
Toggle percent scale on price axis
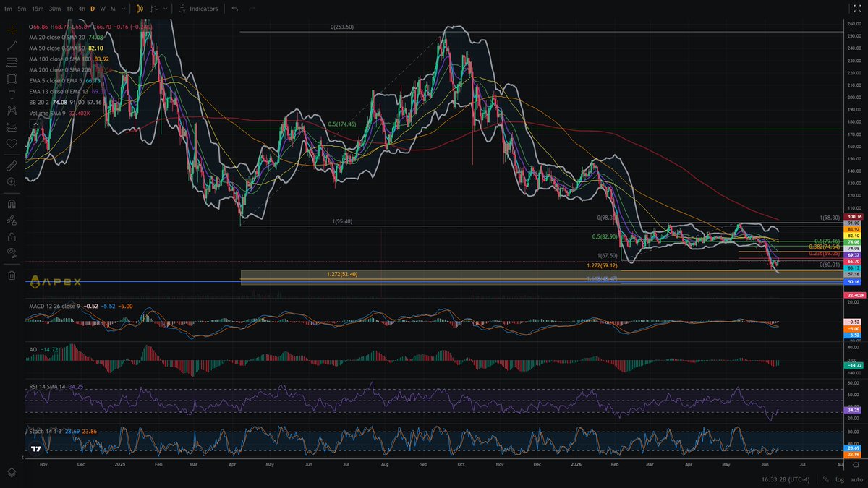tap(826, 479)
